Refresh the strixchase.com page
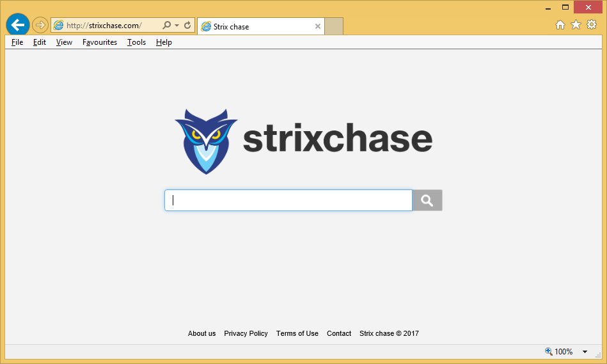Viewport: 607px width, 364px height. point(187,25)
